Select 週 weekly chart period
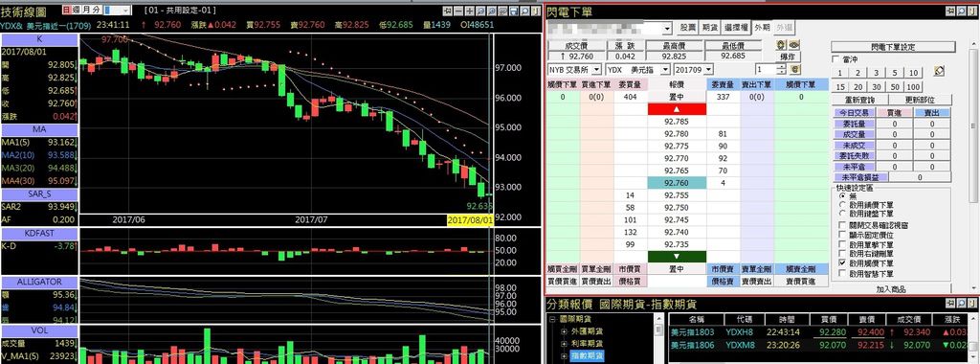This screenshot has width=980, height=364. tap(77, 11)
